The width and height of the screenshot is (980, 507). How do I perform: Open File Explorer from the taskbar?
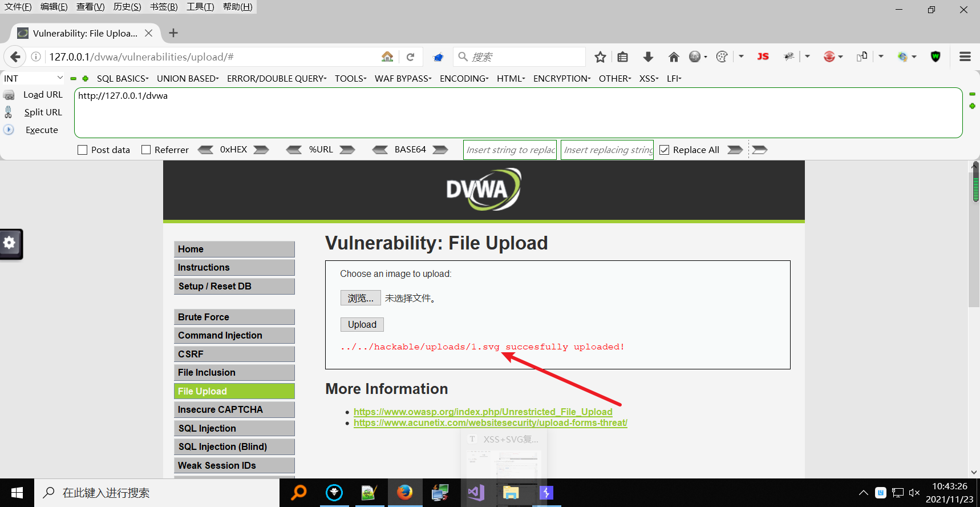tap(511, 492)
